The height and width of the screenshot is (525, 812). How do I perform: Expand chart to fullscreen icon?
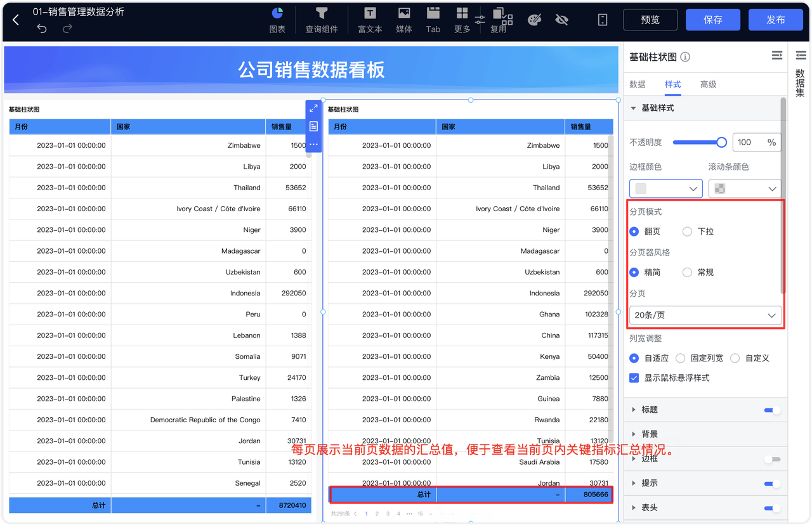[313, 108]
